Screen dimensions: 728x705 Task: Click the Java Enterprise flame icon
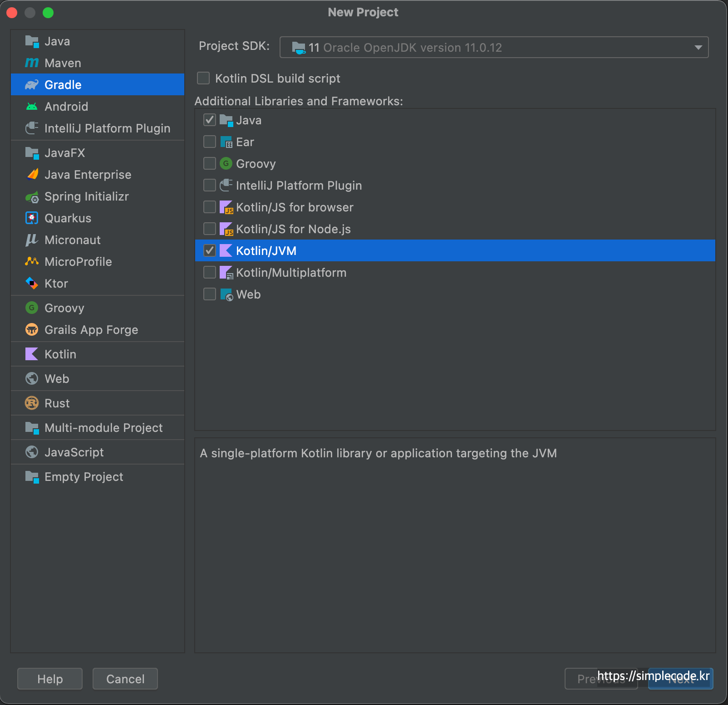[x=32, y=175]
